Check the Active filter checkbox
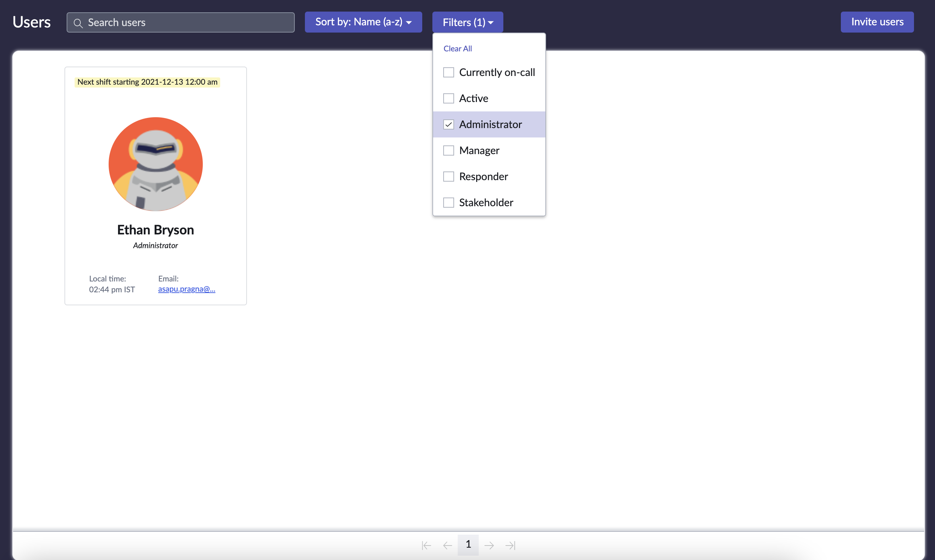Viewport: 935px width, 560px height. 448,98
